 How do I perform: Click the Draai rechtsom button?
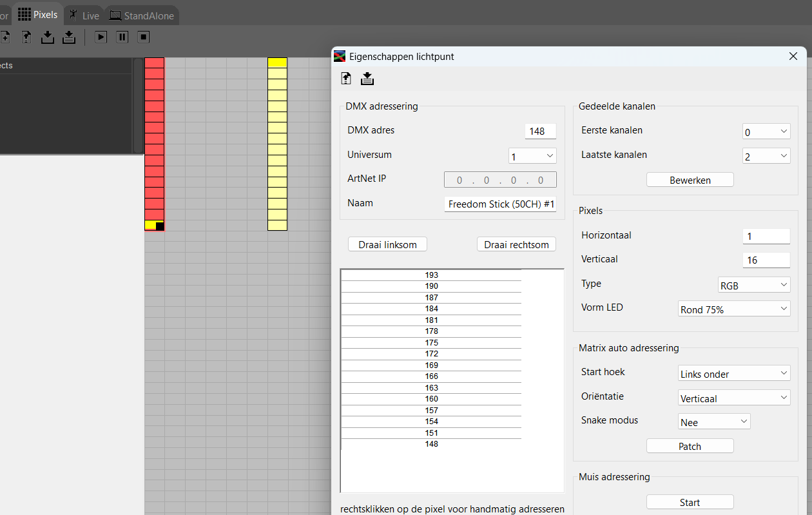(516, 244)
